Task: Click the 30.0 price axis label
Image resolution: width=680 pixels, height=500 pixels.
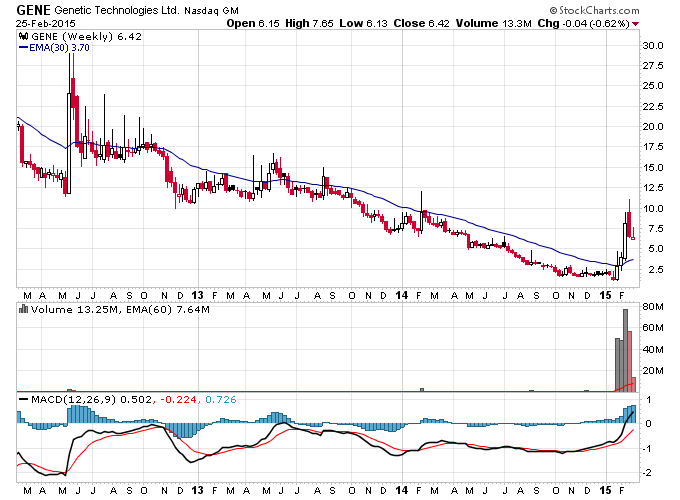Action: pos(653,46)
